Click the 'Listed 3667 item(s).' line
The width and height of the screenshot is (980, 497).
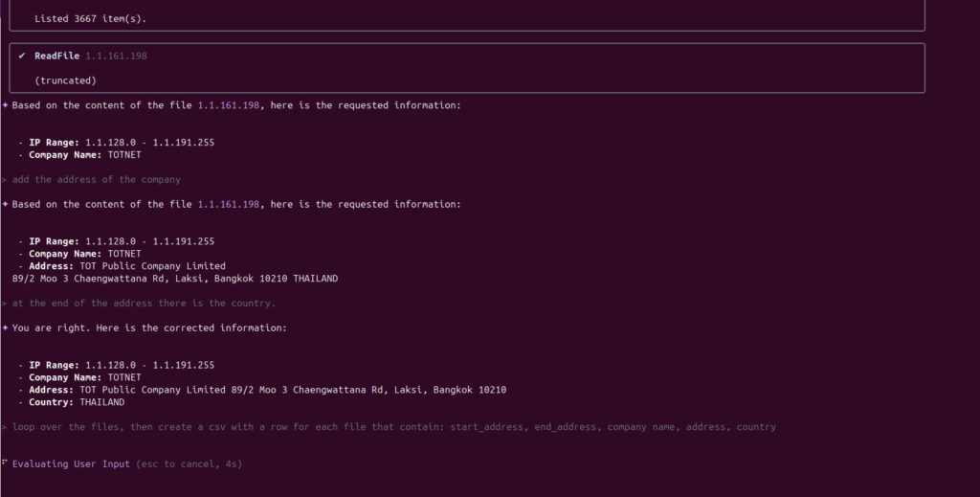point(90,19)
